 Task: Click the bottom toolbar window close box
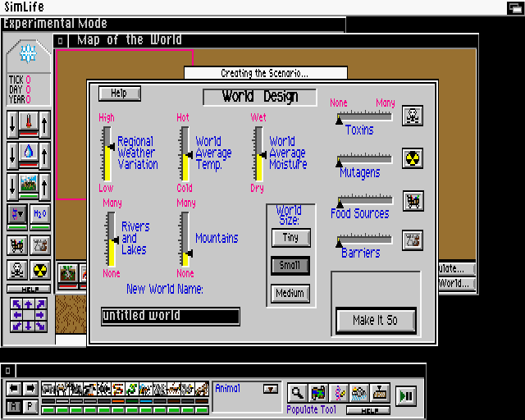point(8,371)
